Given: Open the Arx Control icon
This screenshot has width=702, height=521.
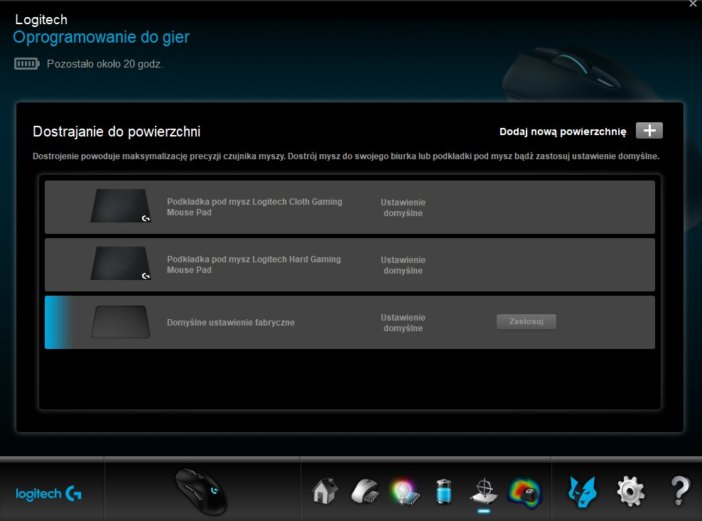Looking at the screenshot, I should (582, 491).
